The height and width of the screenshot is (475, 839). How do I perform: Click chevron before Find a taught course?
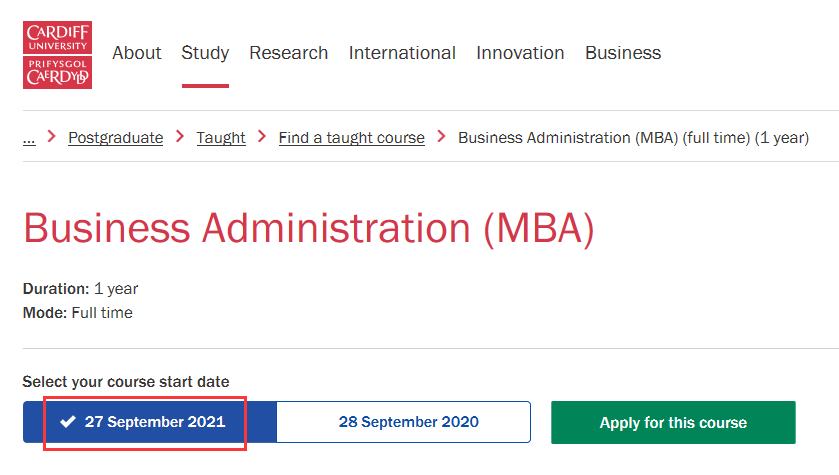(262, 136)
